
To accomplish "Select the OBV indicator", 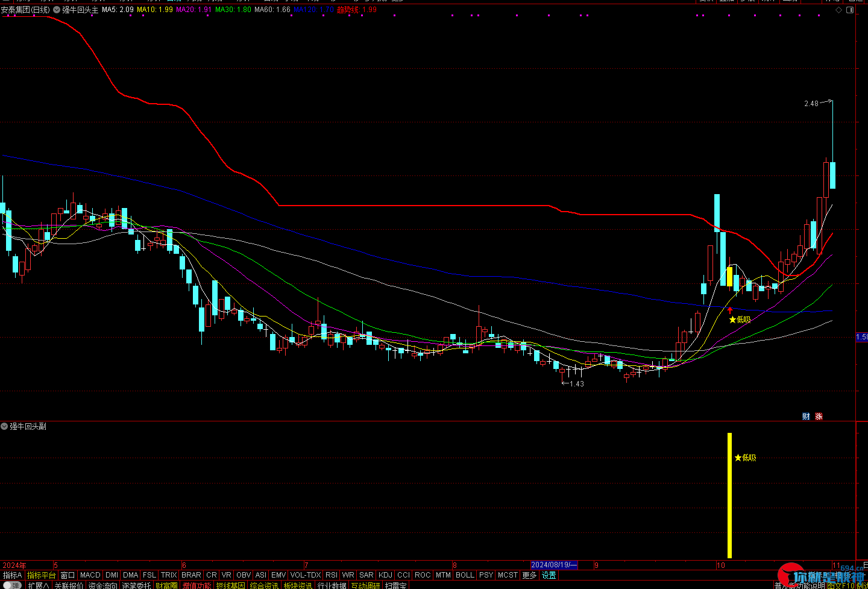I will tap(244, 575).
